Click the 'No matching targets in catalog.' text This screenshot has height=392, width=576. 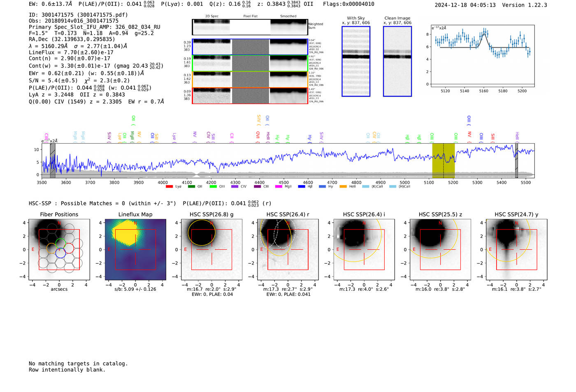click(78, 364)
